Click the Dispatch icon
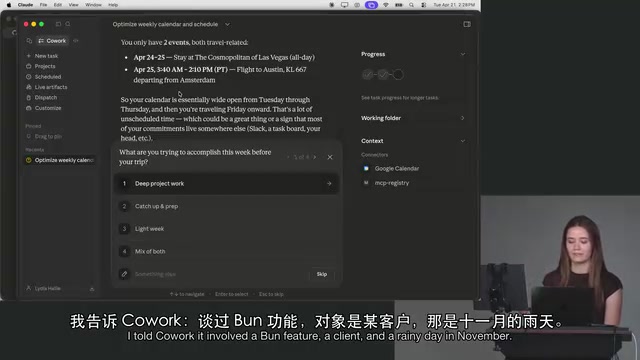 [29, 98]
